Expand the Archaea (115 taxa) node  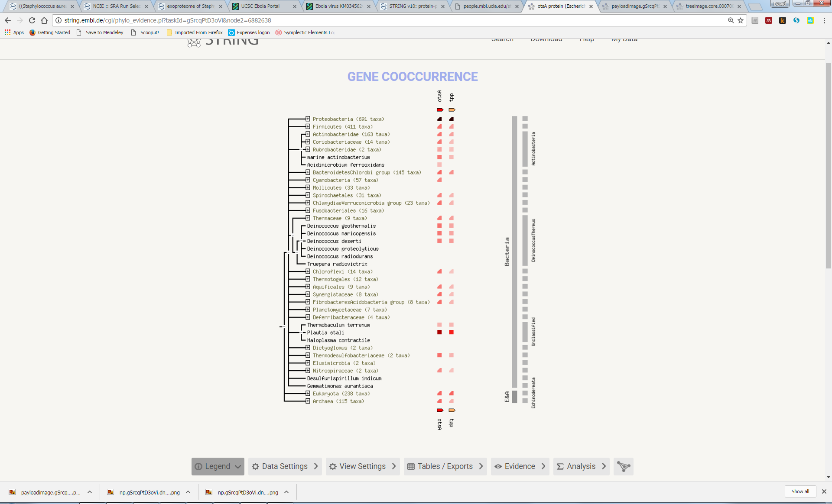(308, 401)
